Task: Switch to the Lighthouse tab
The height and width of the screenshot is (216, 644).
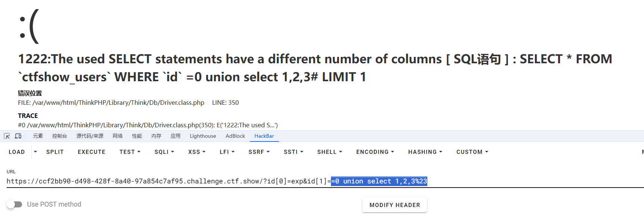Action: (203, 136)
